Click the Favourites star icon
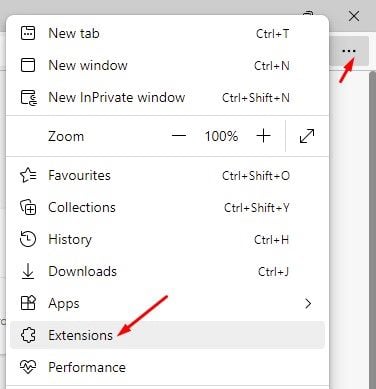Image resolution: width=376 pixels, height=389 pixels. click(x=28, y=175)
